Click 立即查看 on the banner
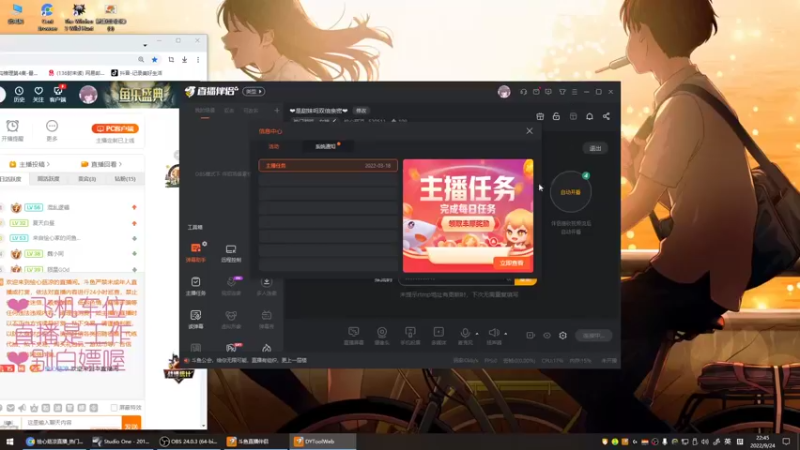Viewport: 800px width, 450px height. click(x=512, y=263)
